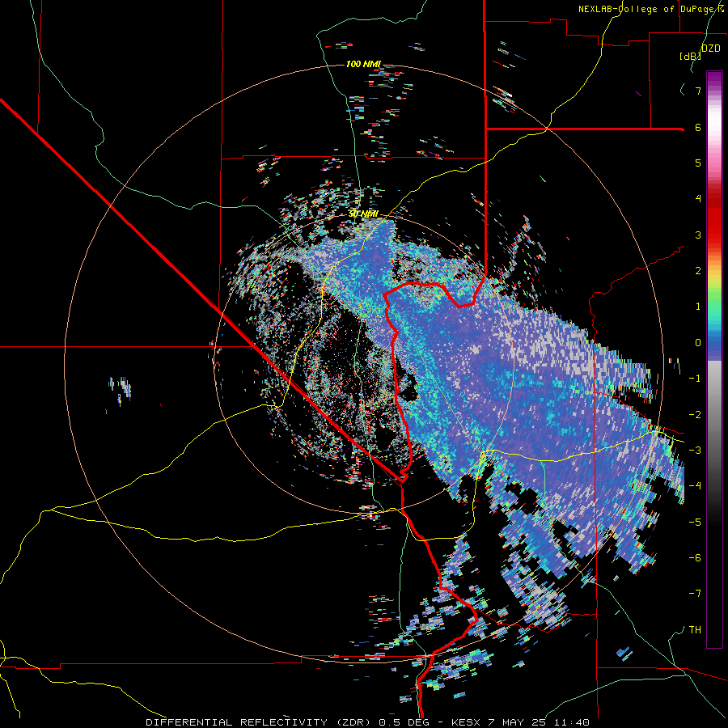
Task: Click the -3 value on color scale
Action: (695, 451)
